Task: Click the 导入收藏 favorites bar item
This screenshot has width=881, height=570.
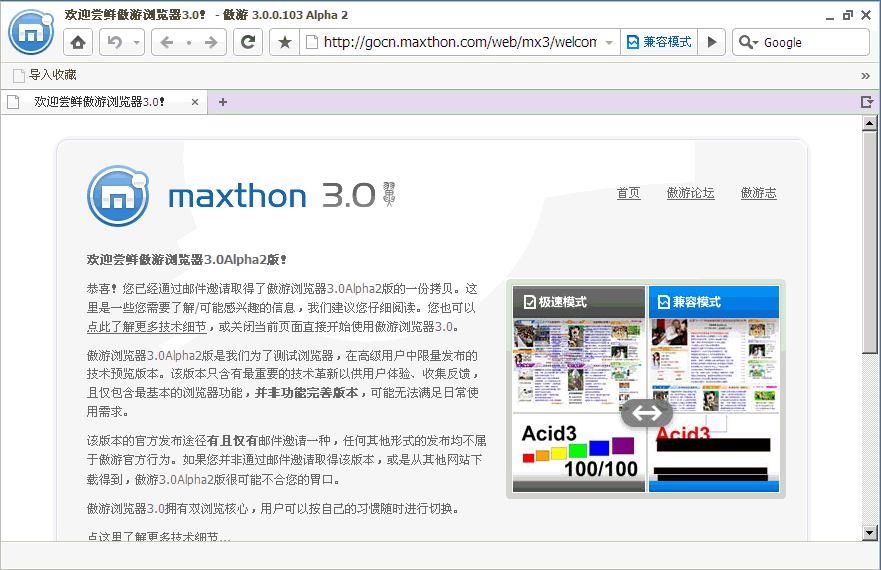Action: [44, 75]
